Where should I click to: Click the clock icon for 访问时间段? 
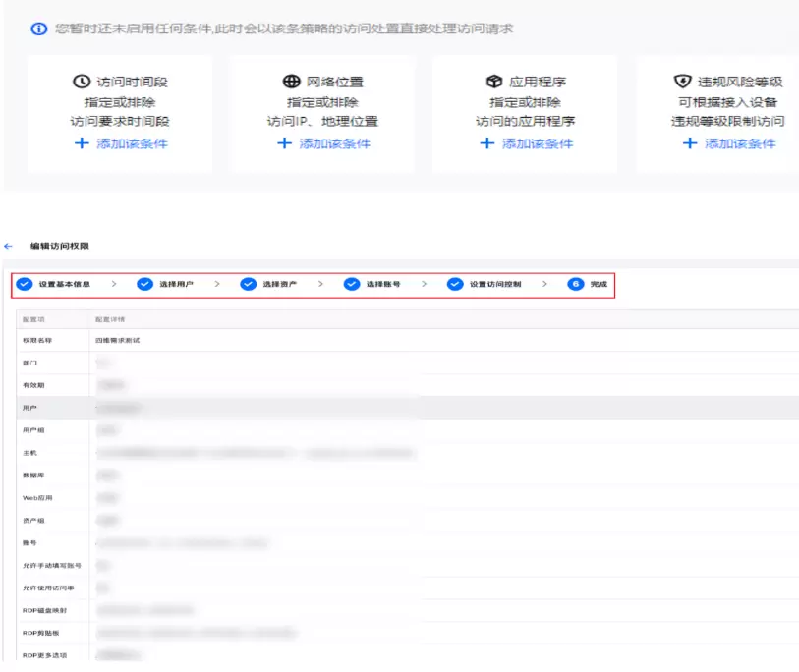click(82, 82)
